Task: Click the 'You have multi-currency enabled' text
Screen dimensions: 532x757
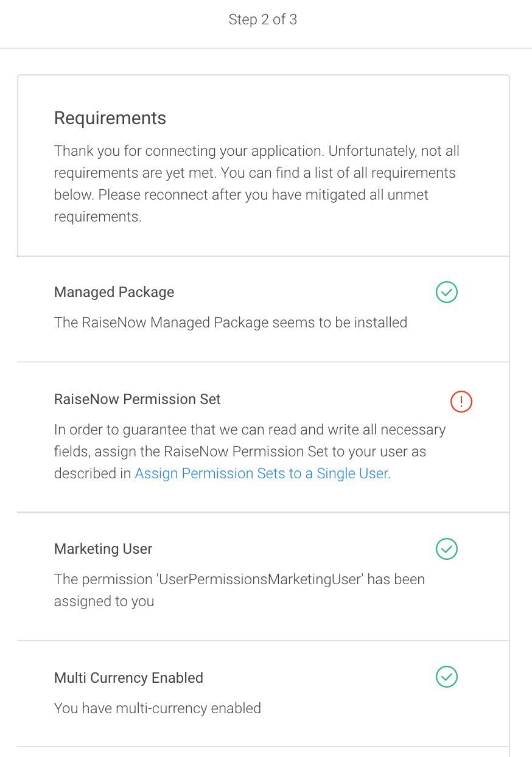Action: [158, 708]
